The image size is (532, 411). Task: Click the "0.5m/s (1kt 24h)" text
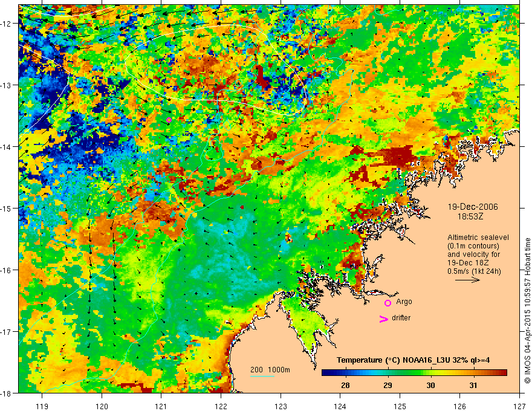(x=474, y=271)
